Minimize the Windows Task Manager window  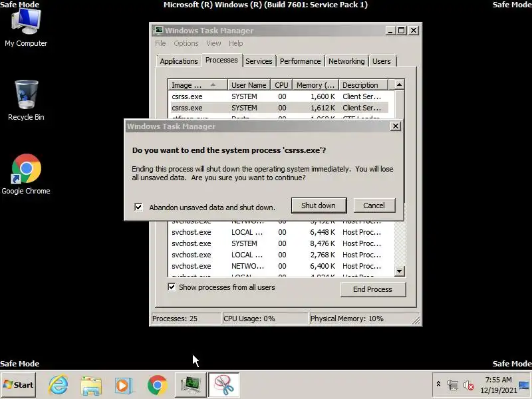[390, 31]
